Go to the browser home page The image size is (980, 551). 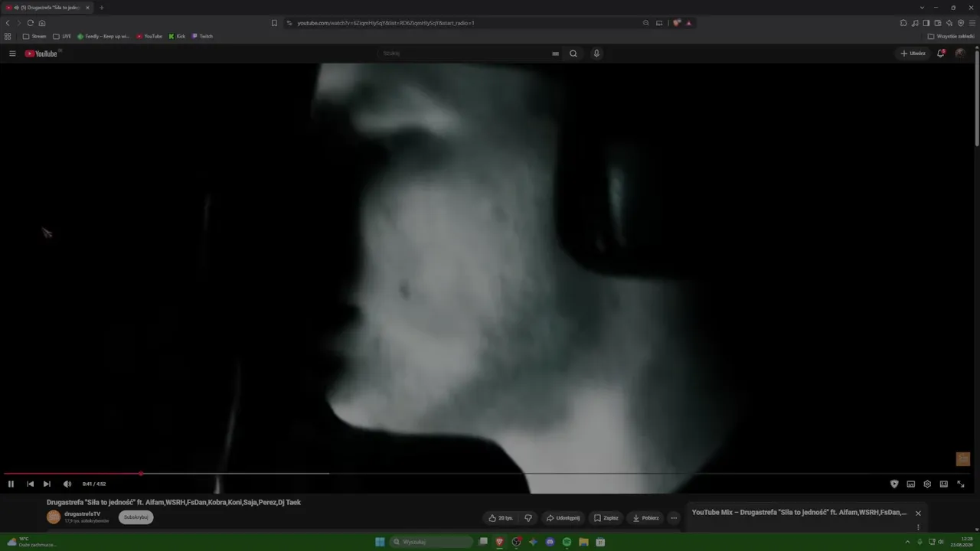(x=42, y=23)
